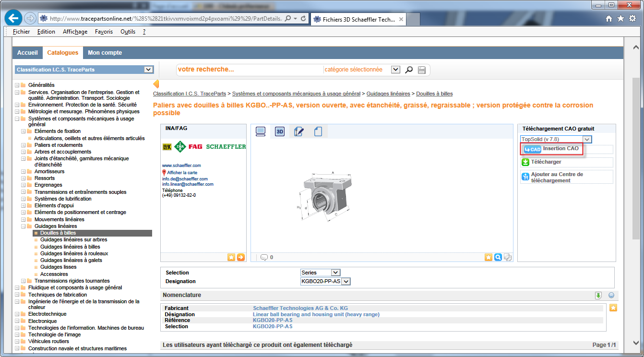Click the page's vertical scrollbar down arrow
Viewport: 644px width, 357px height.
(x=636, y=343)
